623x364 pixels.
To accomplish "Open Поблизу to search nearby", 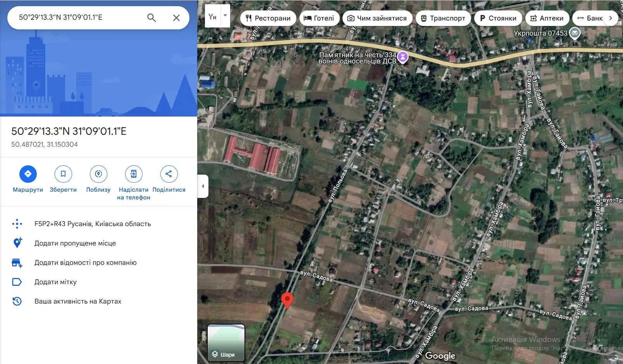I will pos(98,174).
